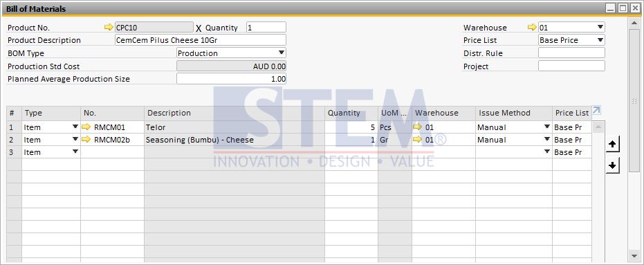The width and height of the screenshot is (644, 265).
Task: Open item link arrow for RMCM02b
Action: (86, 139)
